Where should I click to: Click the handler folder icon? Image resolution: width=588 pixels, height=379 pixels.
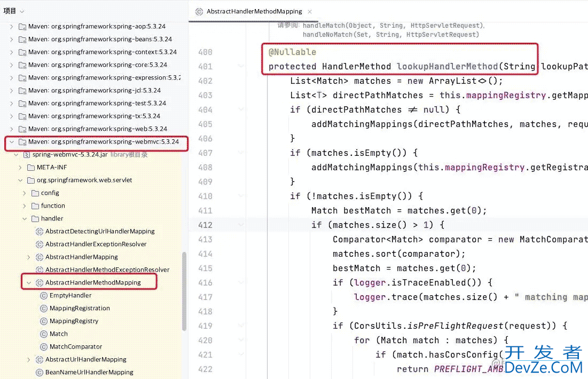pyautogui.click(x=35, y=218)
